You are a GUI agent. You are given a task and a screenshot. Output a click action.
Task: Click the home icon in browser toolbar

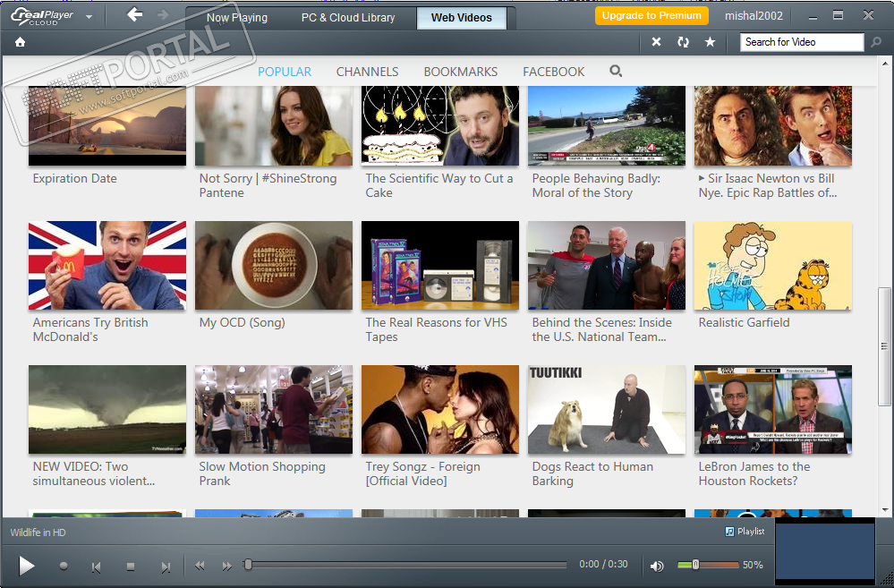coord(20,42)
